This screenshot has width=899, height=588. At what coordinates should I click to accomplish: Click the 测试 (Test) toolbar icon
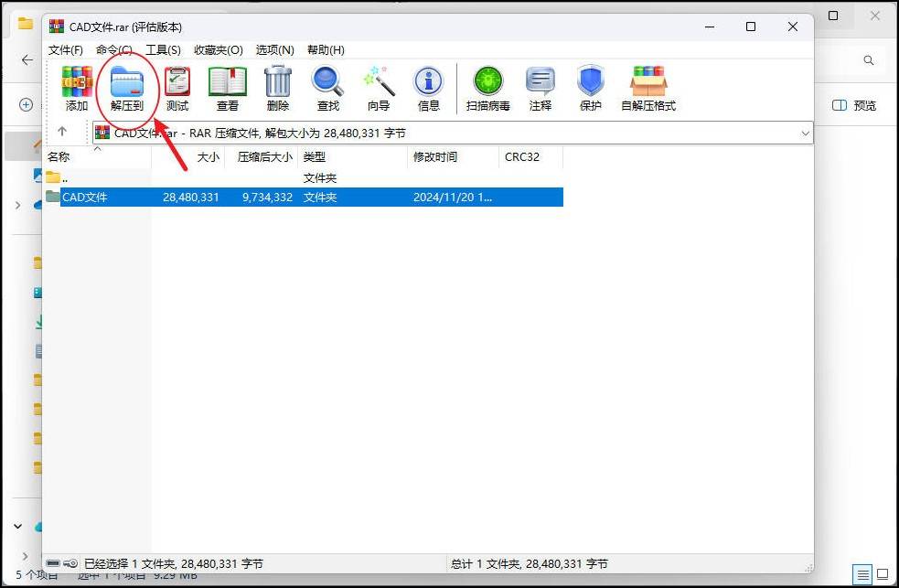coord(177,88)
